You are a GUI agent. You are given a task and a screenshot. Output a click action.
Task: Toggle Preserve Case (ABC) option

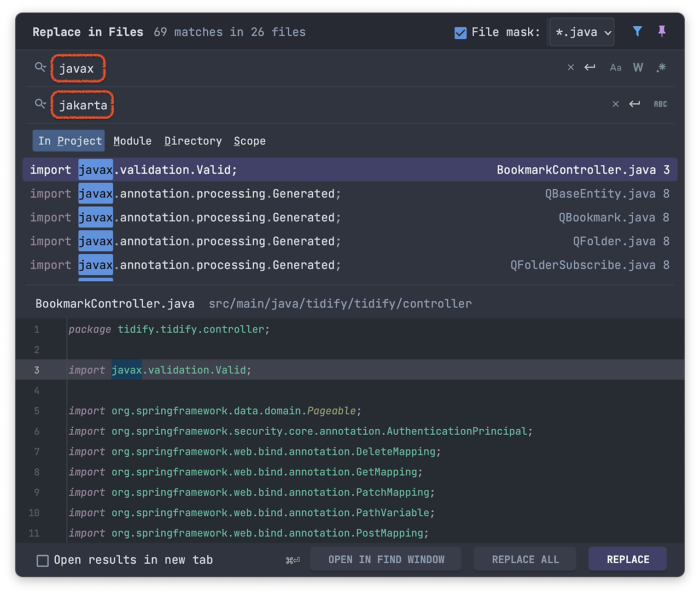pyautogui.click(x=661, y=104)
